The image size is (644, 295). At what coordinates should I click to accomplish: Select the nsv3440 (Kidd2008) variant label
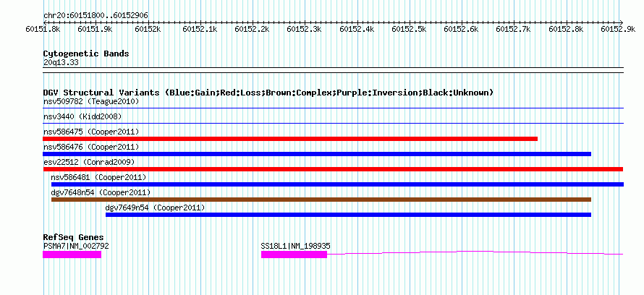82,116
